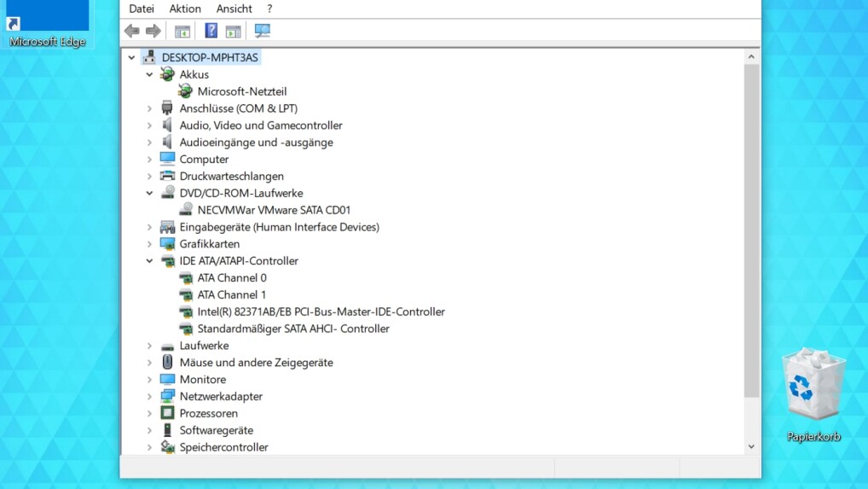This screenshot has width=868, height=489.
Task: Collapse the IDE ATA/ATAPI-Controller node
Action: (149, 261)
